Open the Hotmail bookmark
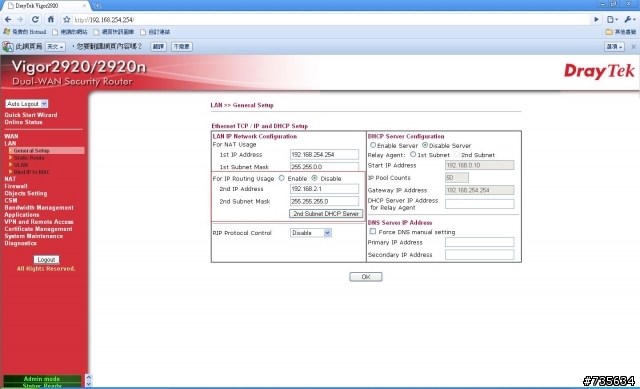640x389 pixels. click(25, 32)
